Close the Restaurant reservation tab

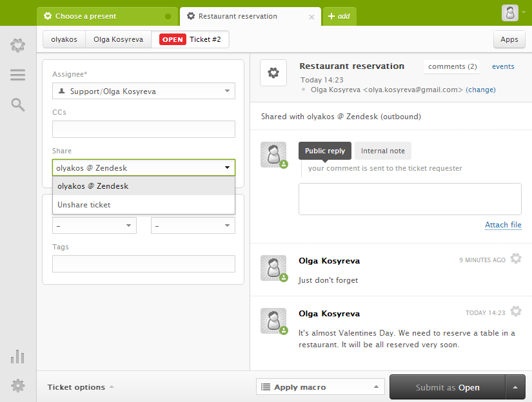[311, 17]
